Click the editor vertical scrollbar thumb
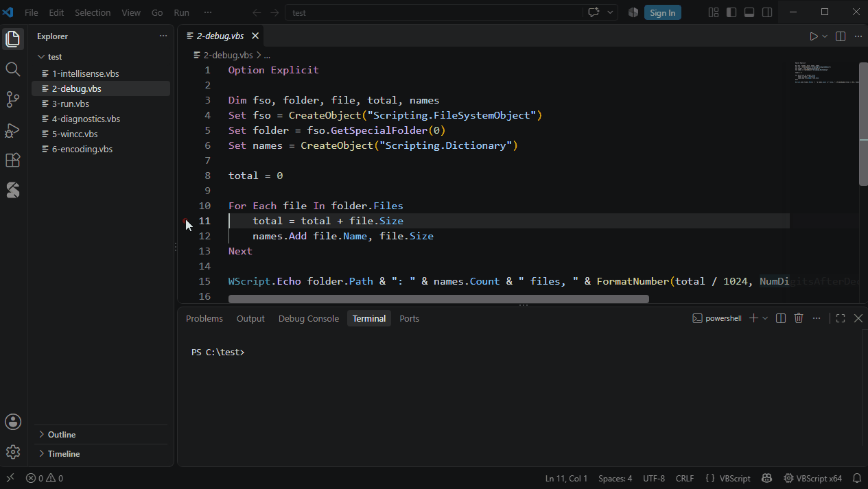This screenshot has height=489, width=868. click(x=863, y=123)
